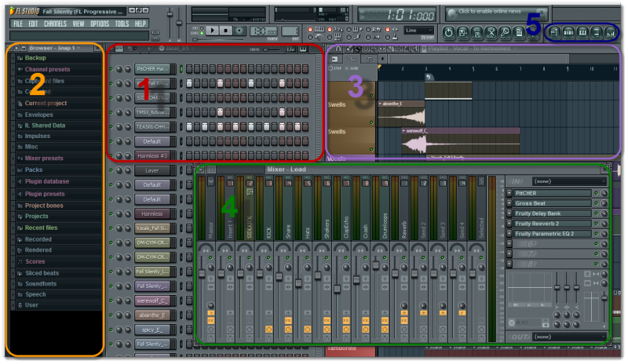Open the OPTIONS menu
Viewport: 628px width, 364px height.
(100, 24)
